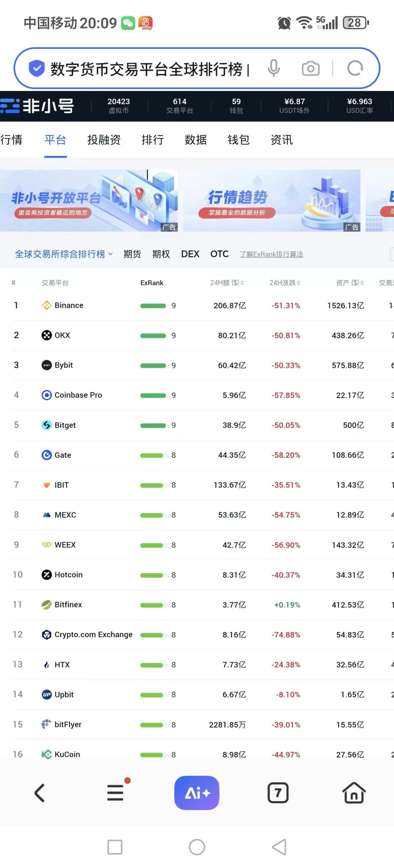The image size is (394, 868).
Task: Sort by 24H额 column arrows
Action: point(242,283)
